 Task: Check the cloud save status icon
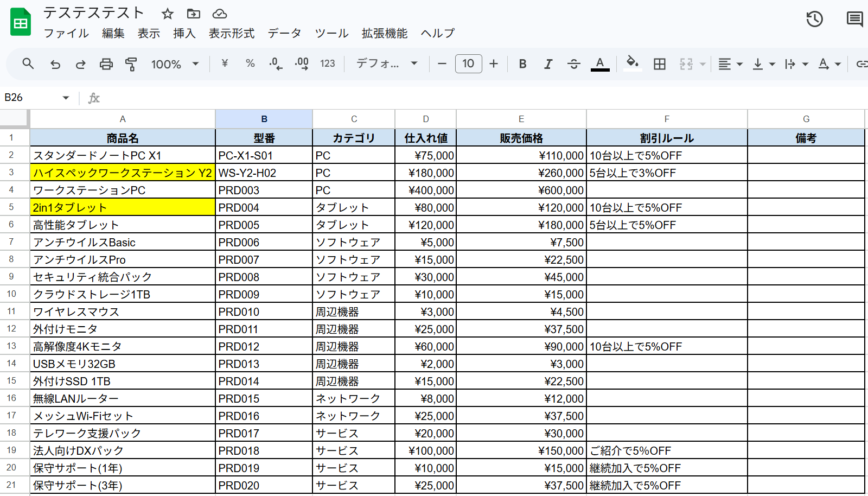pos(219,14)
